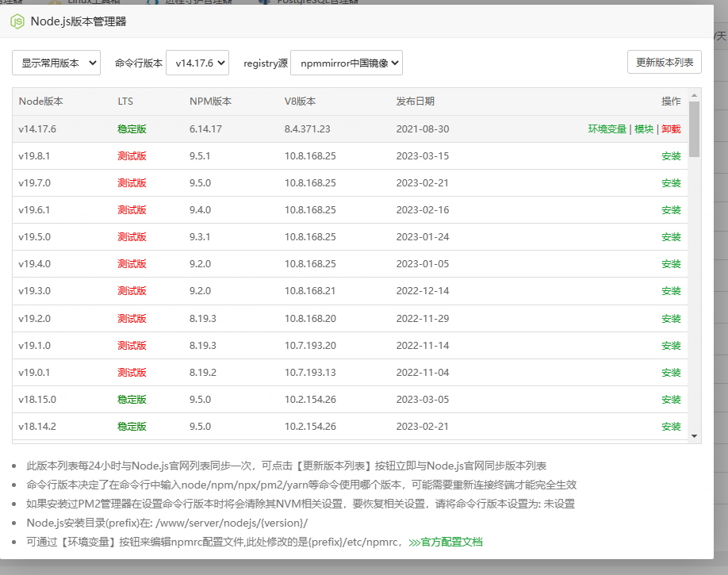Open the 显示常用版本 dropdown

[56, 63]
